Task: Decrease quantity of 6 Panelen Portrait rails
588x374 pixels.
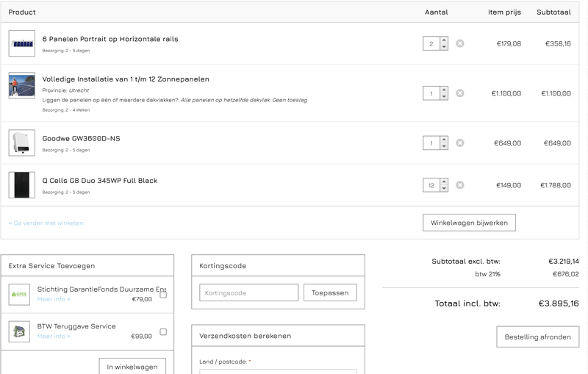Action: coord(444,47)
